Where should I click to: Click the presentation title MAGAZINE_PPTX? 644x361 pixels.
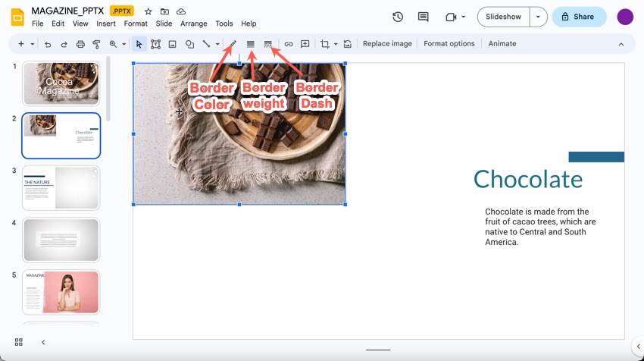click(67, 11)
